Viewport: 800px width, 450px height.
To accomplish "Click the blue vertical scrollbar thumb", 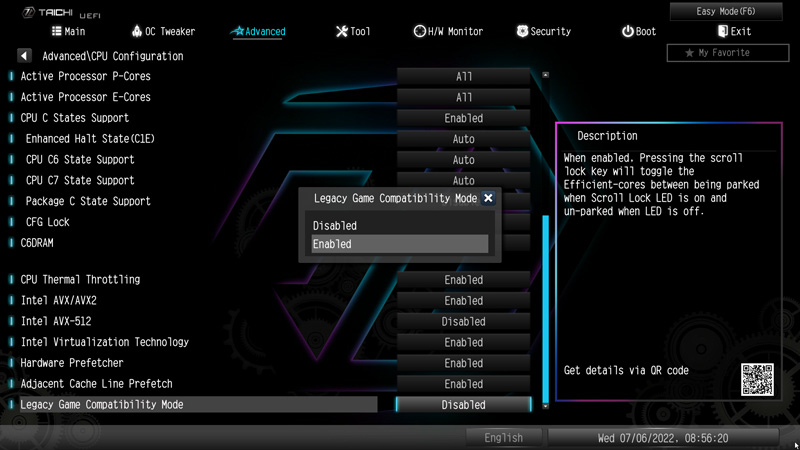I will [545, 309].
